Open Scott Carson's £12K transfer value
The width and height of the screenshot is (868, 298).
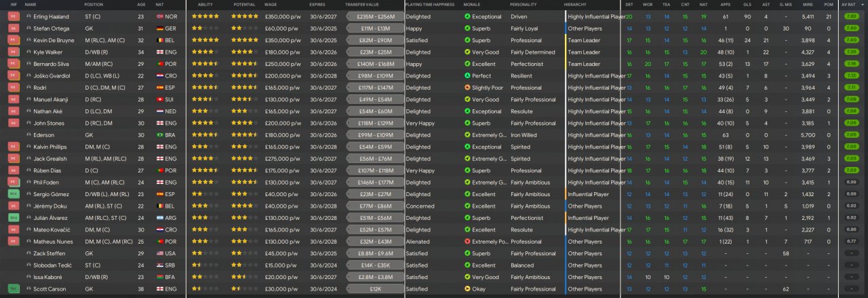point(374,289)
